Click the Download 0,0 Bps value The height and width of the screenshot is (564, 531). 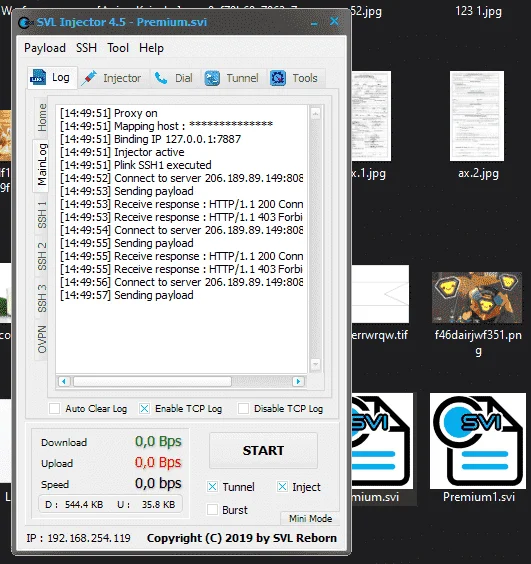point(158,442)
